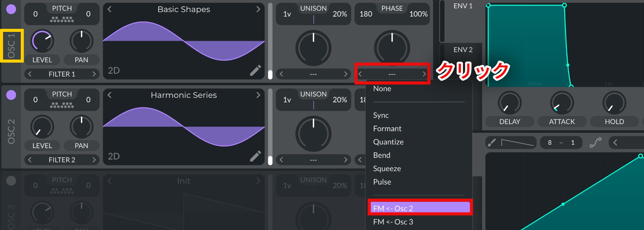Toggle the LFO smooth curve icon
The image size is (644, 230).
(595, 143)
